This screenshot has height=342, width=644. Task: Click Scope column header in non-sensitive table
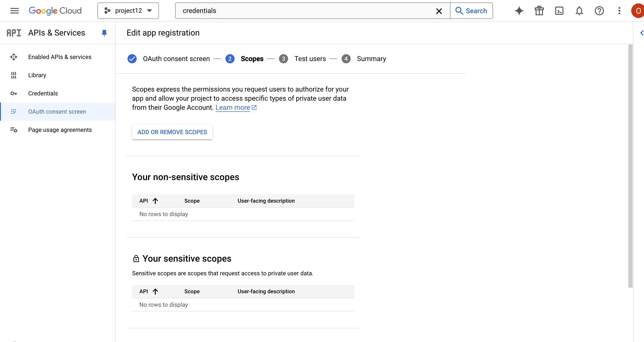pyautogui.click(x=192, y=201)
